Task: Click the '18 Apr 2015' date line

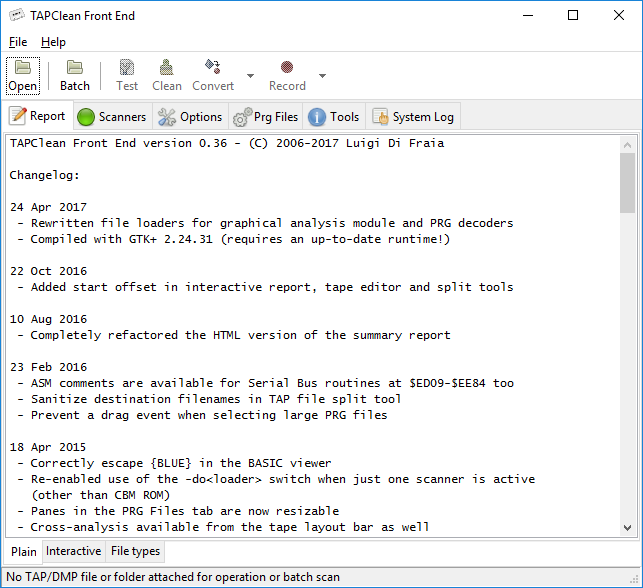Action: (x=48, y=447)
